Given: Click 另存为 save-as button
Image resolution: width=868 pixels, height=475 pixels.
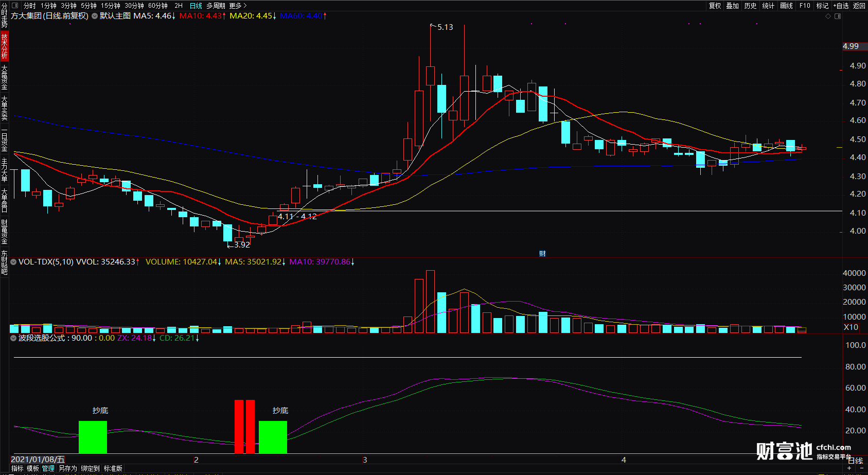Looking at the screenshot, I should point(68,468).
